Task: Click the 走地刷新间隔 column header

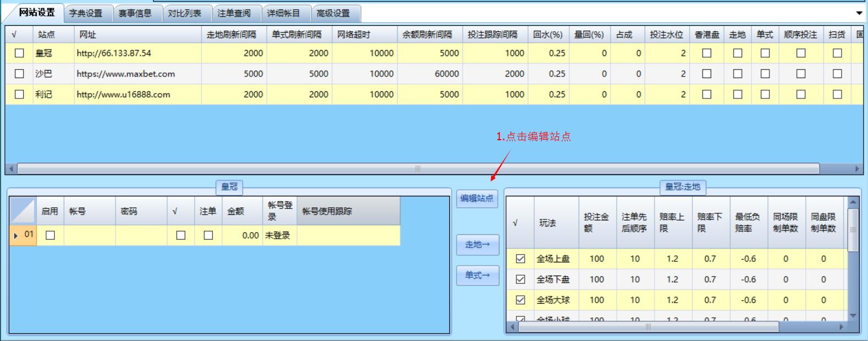Action: click(x=234, y=35)
